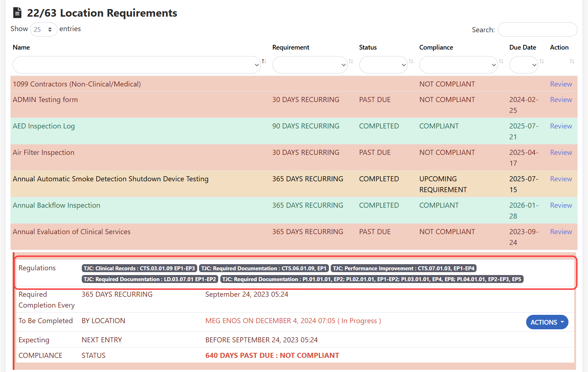Image resolution: width=588 pixels, height=372 pixels.
Task: Open the Name filter dropdown
Action: point(136,65)
